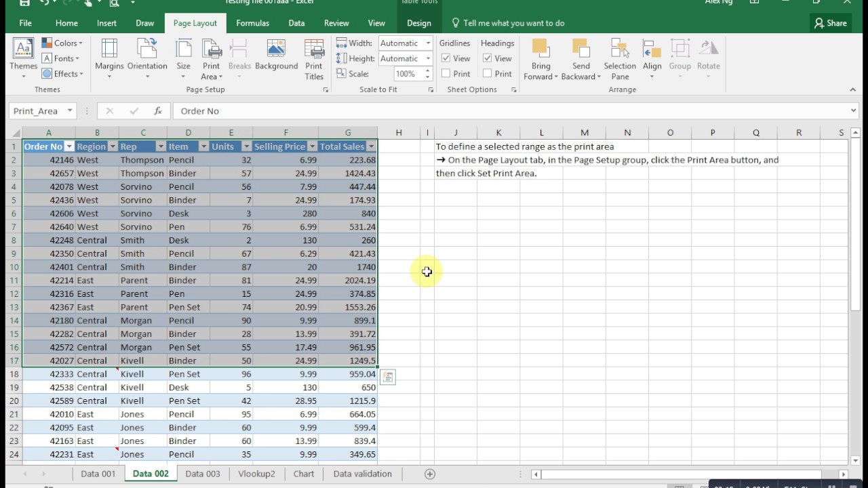Click the Scale percentage spinner
This screenshot has height=488, width=868.
pyautogui.click(x=428, y=74)
